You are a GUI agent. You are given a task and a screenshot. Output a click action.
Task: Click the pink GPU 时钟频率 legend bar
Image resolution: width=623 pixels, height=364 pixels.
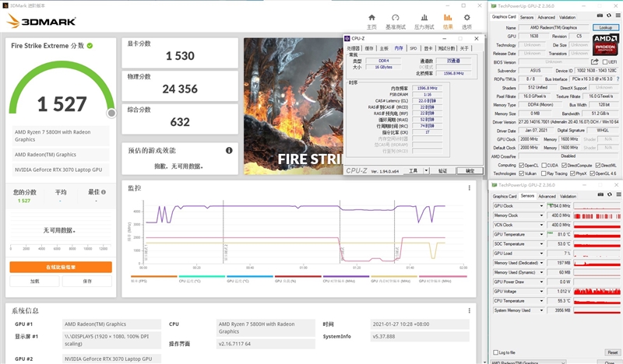[442, 276]
